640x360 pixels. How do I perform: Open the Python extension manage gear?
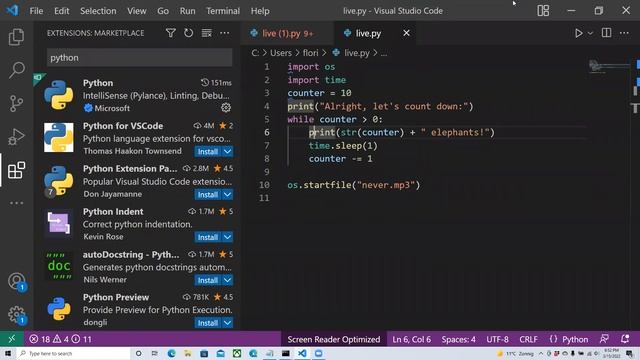(226, 107)
